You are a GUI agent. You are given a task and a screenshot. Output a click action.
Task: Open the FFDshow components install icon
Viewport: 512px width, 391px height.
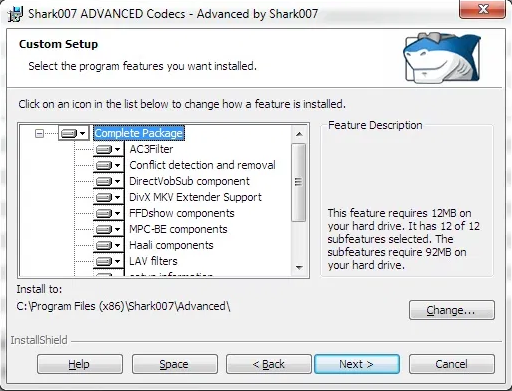tap(108, 213)
